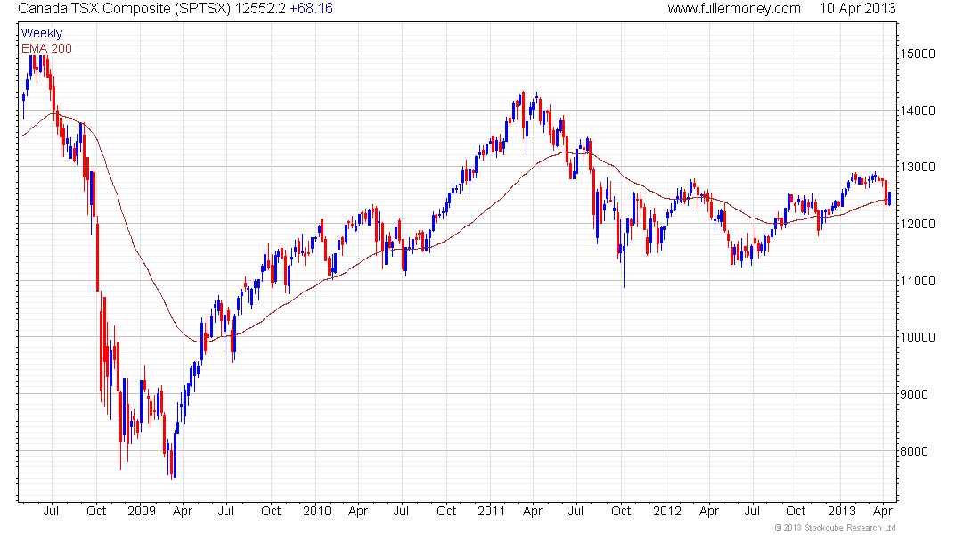980x535 pixels.
Task: Click the 11000 y-axis label
Action: click(918, 281)
